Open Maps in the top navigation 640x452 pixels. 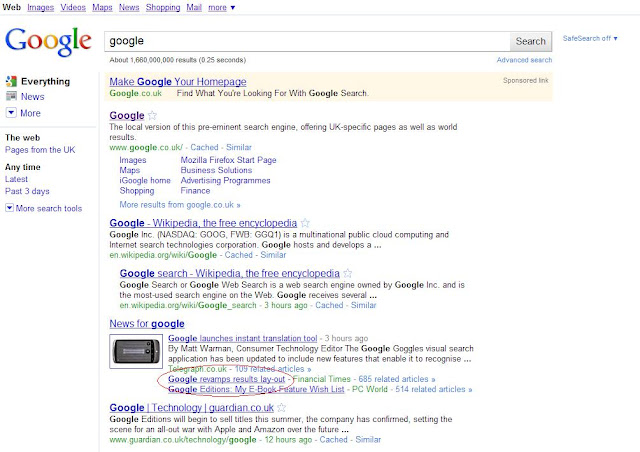(102, 7)
